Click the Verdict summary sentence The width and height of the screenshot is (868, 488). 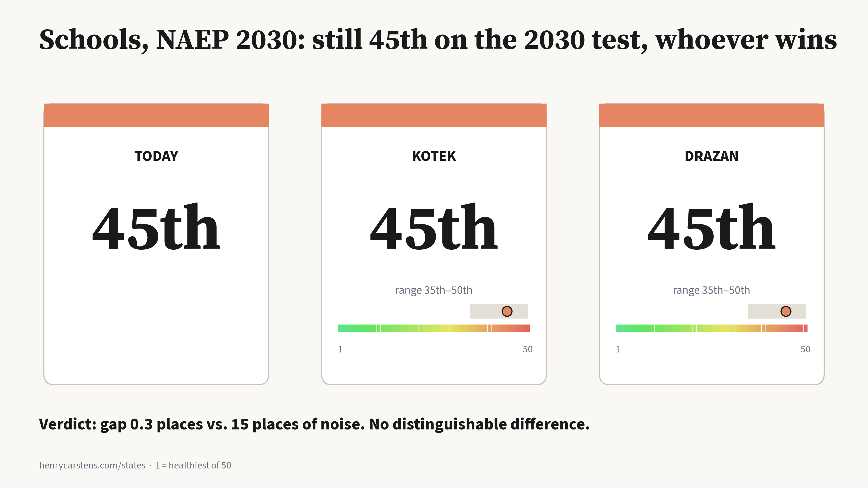pos(314,424)
